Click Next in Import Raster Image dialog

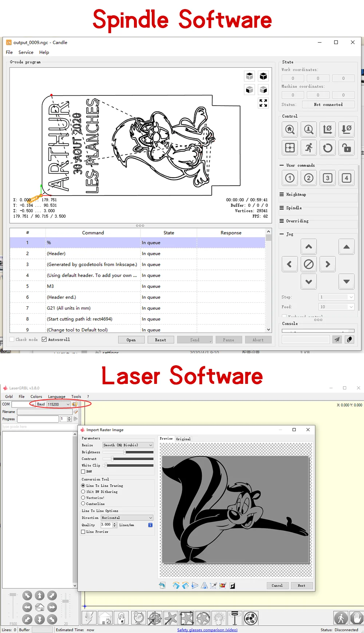[x=301, y=586]
